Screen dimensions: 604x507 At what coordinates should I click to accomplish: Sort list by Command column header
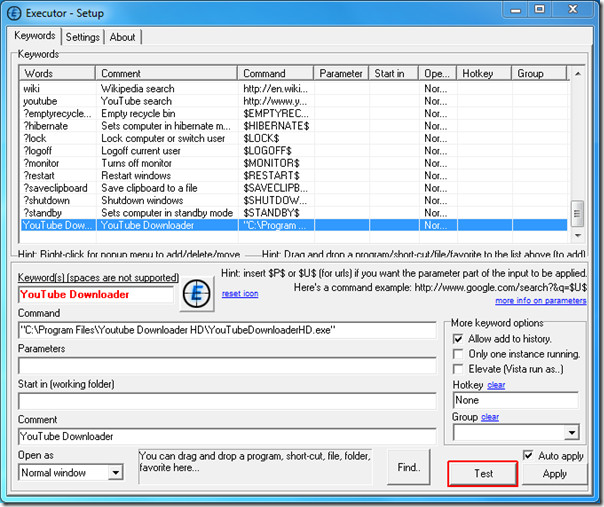pos(275,73)
